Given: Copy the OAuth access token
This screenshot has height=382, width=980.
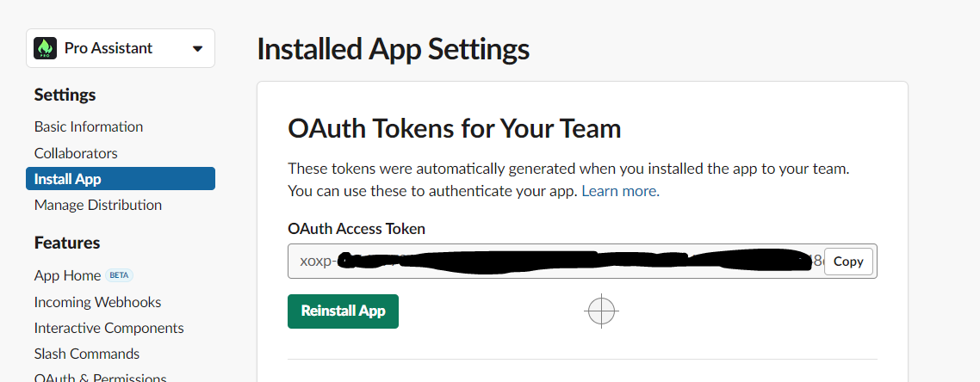Looking at the screenshot, I should click(848, 262).
